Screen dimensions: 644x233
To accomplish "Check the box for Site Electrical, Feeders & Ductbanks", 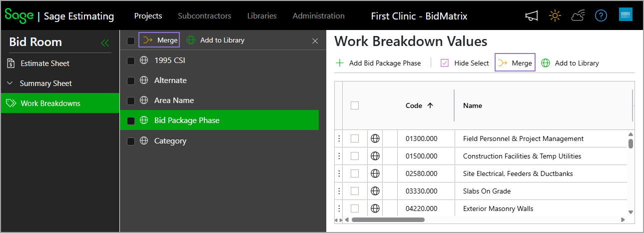I will 355,173.
